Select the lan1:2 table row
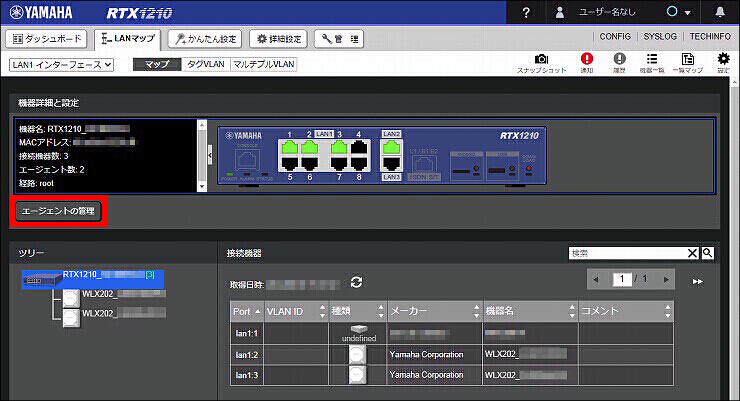 [452, 354]
